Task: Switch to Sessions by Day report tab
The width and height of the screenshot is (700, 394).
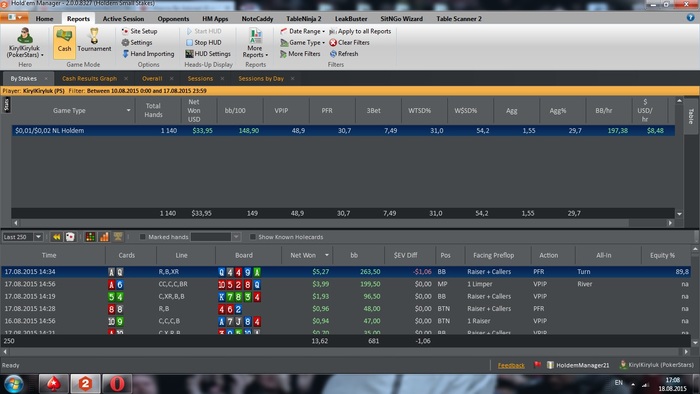Action: pos(261,79)
